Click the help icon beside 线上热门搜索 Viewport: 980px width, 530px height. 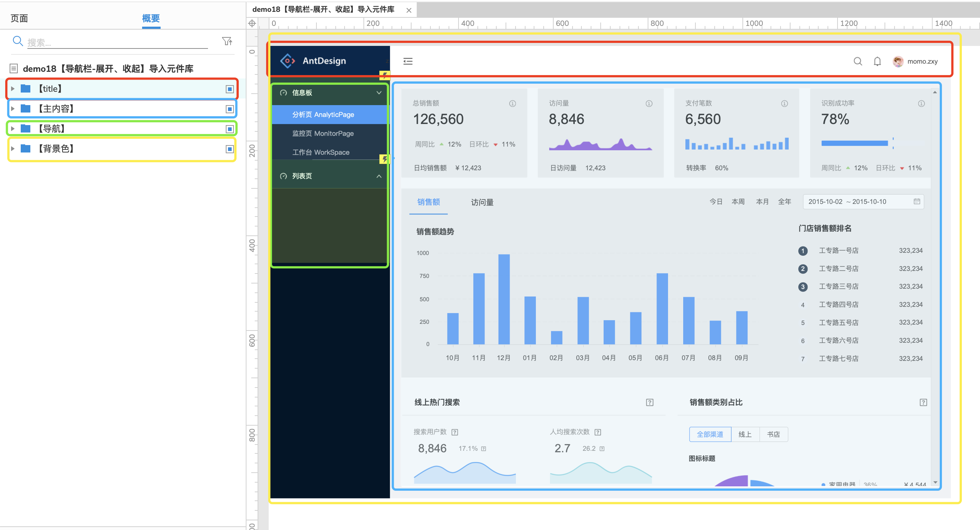point(650,403)
